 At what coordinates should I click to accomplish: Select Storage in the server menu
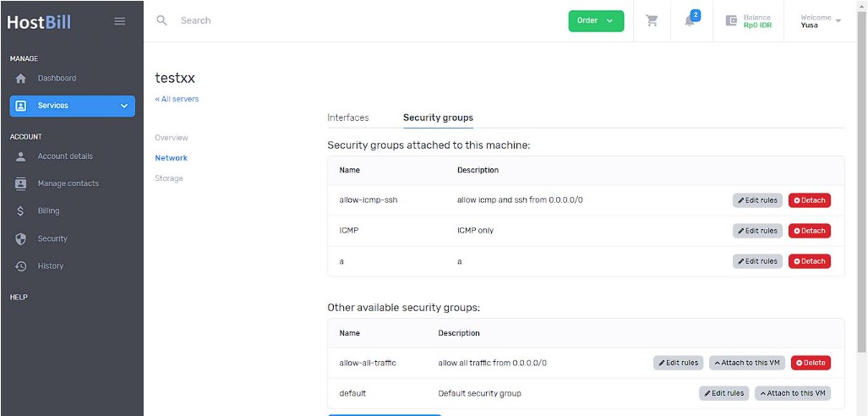(x=169, y=178)
